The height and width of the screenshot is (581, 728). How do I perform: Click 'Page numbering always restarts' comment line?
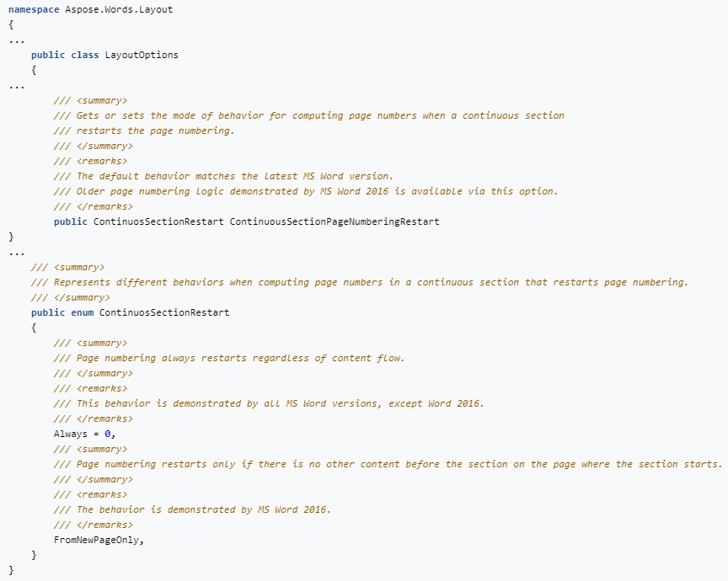(229, 358)
